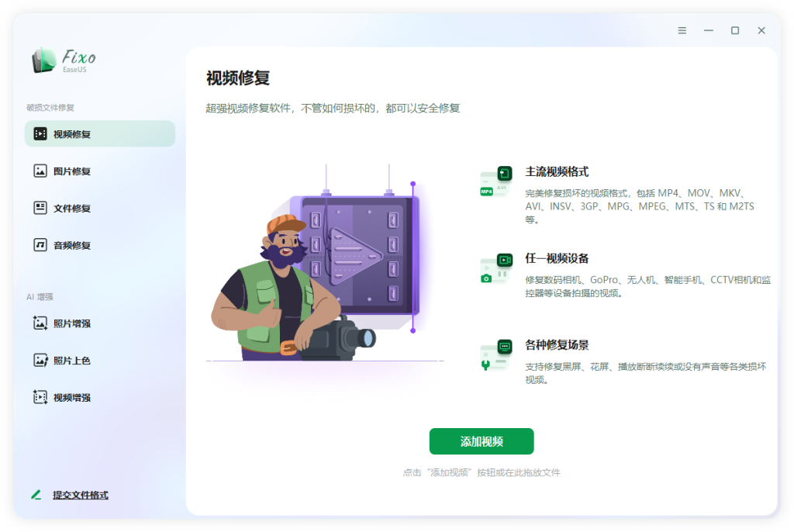
Task: Select the 图片修复 picture icon
Action: (x=40, y=171)
